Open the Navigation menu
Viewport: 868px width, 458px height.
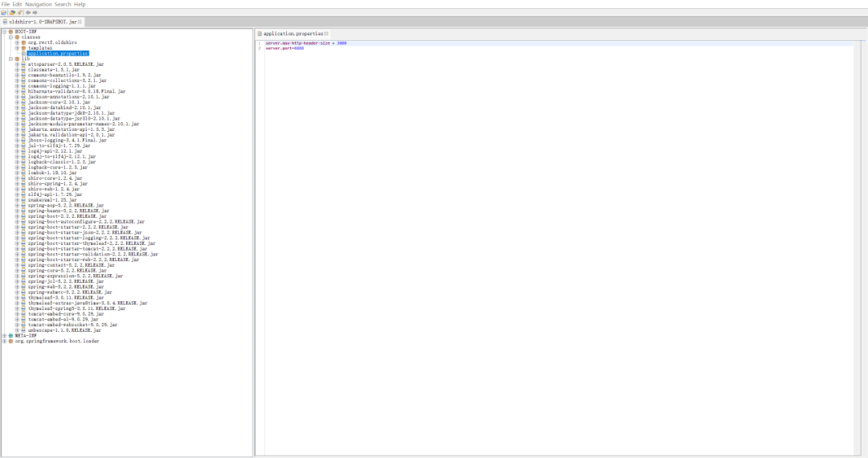coord(39,4)
